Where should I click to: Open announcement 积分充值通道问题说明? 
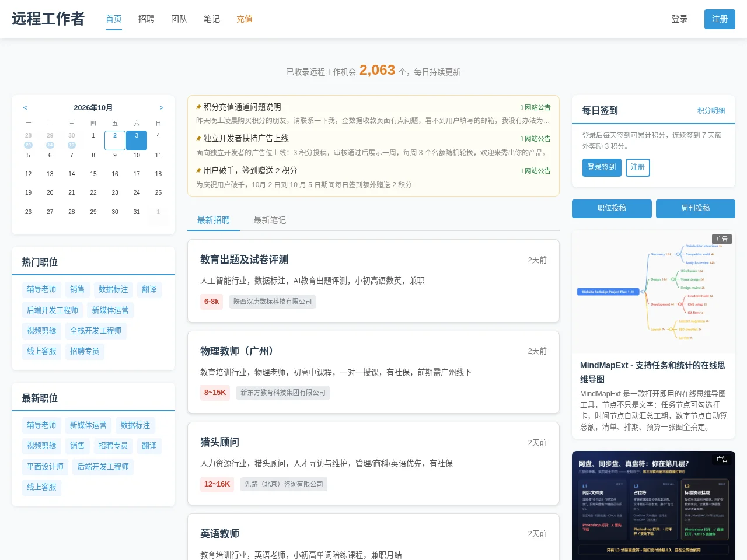pyautogui.click(x=242, y=107)
